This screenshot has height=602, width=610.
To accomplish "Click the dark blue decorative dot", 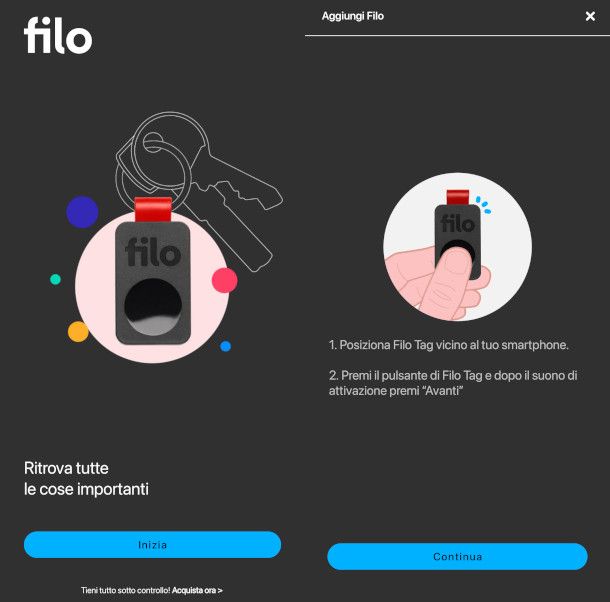I will click(82, 212).
